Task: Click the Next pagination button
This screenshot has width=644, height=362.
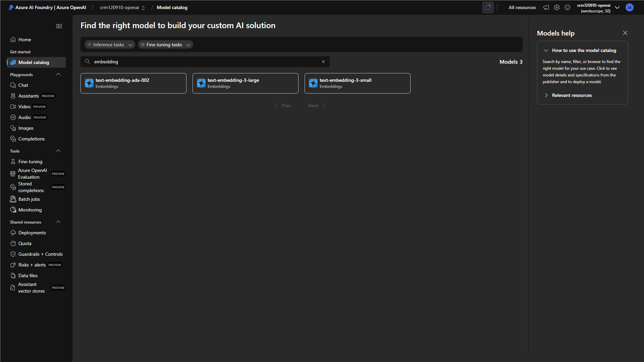Action: pyautogui.click(x=317, y=106)
